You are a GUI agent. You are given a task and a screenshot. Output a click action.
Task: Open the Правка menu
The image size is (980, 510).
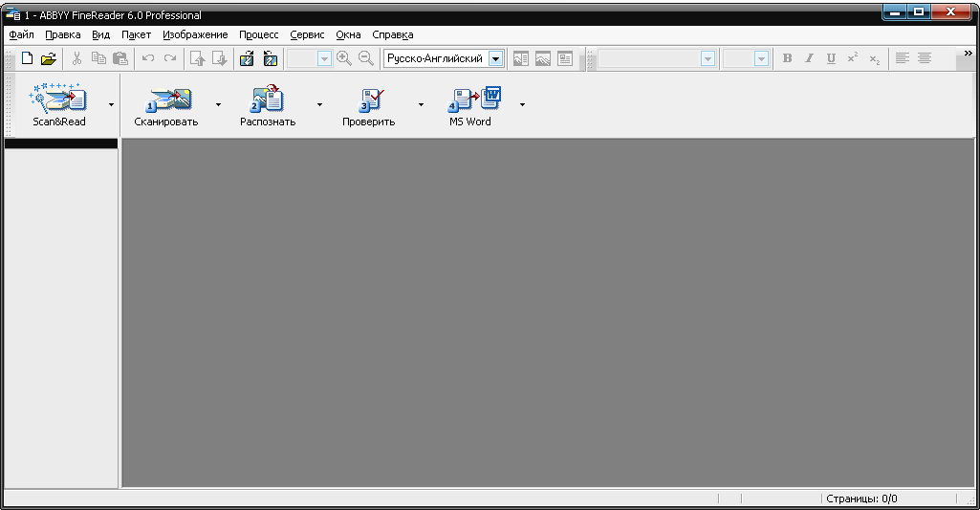point(62,35)
